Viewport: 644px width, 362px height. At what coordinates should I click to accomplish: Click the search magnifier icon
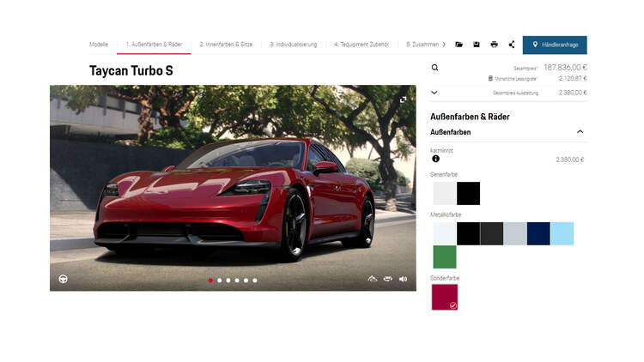[434, 67]
